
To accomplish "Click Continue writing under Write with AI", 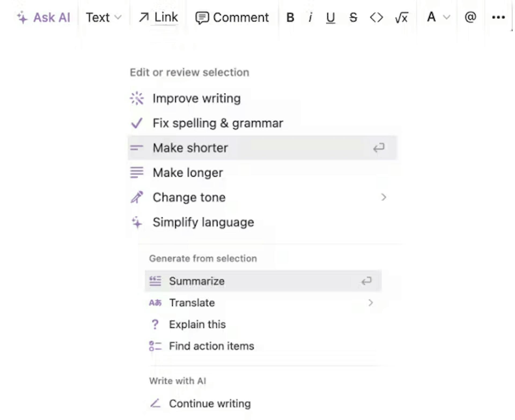I will [x=209, y=403].
